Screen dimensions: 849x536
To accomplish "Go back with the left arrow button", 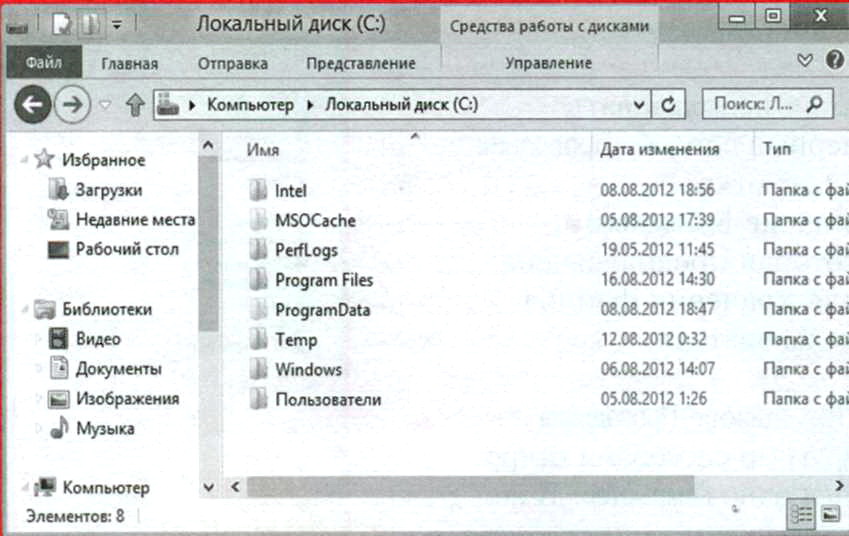I will [x=32, y=104].
